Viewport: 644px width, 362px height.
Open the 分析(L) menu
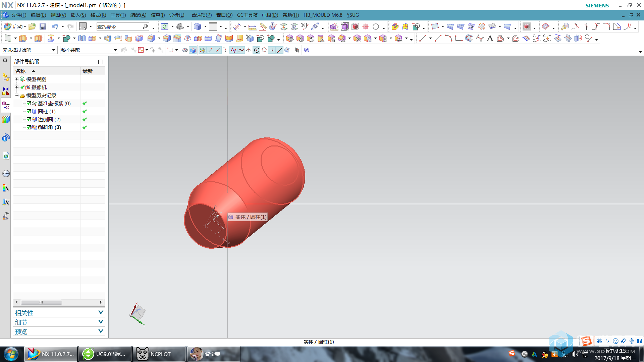[177, 15]
